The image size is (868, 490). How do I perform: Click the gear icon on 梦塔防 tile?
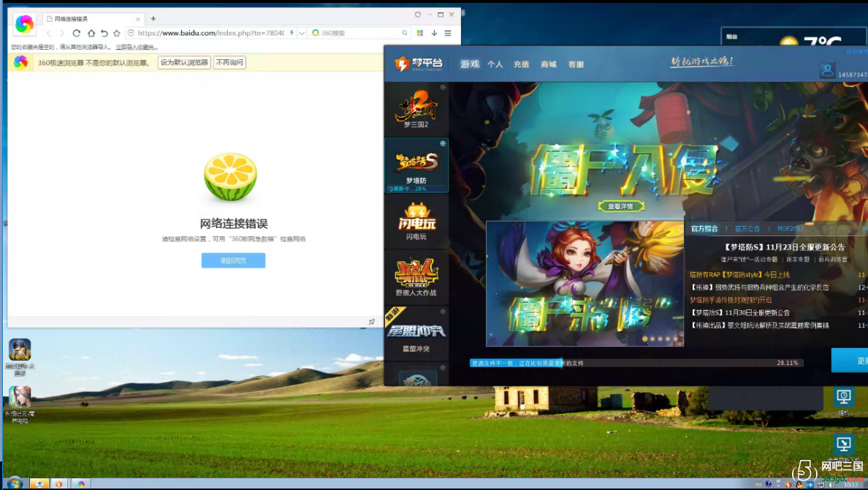(x=443, y=143)
